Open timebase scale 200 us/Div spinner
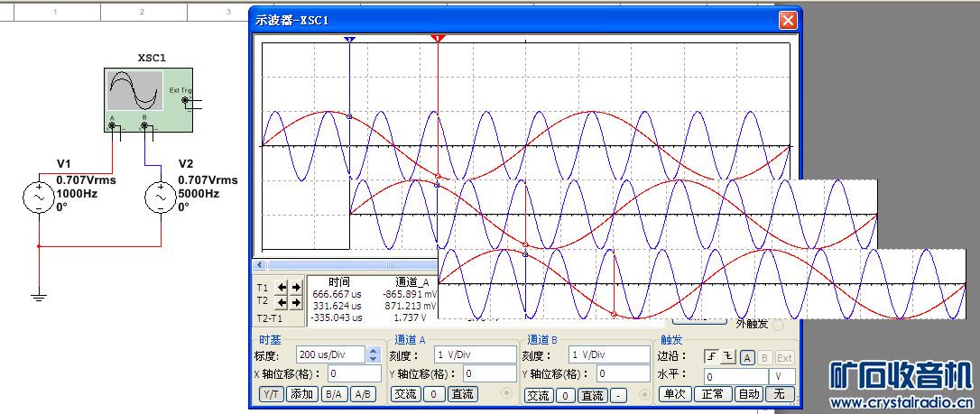Image resolution: width=980 pixels, height=414 pixels. (373, 354)
